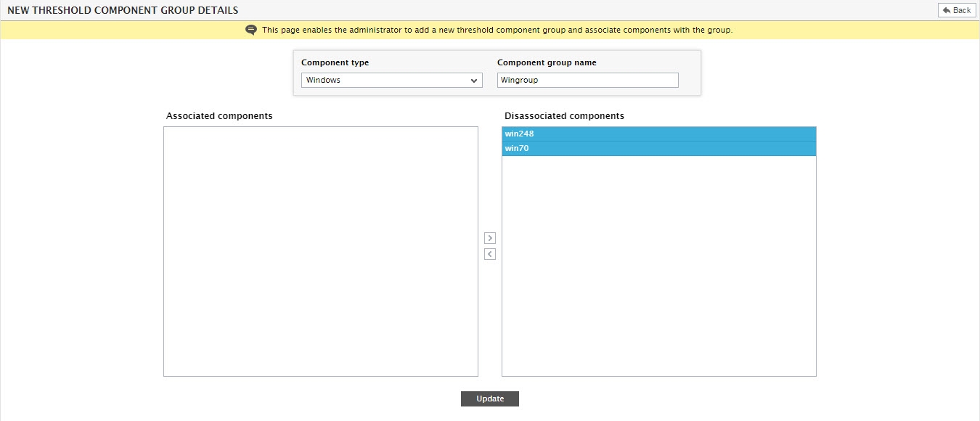Screen dimensions: 980x421
Task: Click the right arrow move button
Action: coord(490,238)
